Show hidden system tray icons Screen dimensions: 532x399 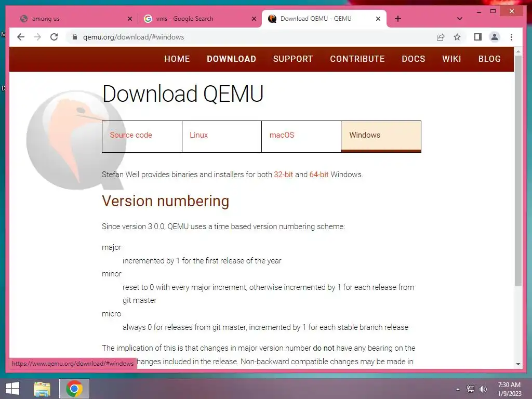[458, 389]
